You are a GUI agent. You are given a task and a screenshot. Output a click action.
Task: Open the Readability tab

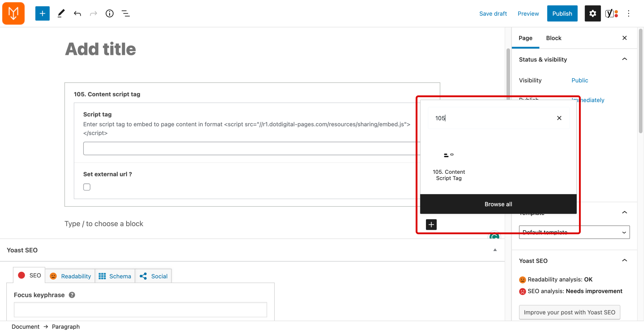coord(70,276)
